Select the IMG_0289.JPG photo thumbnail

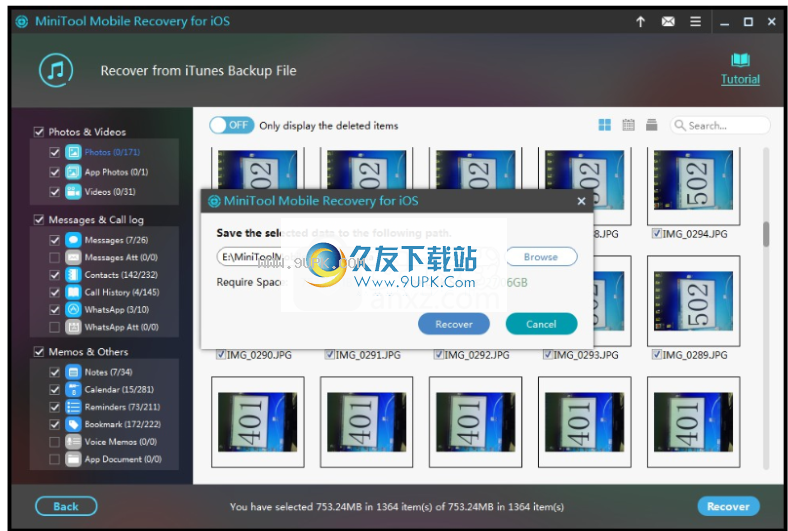694,300
